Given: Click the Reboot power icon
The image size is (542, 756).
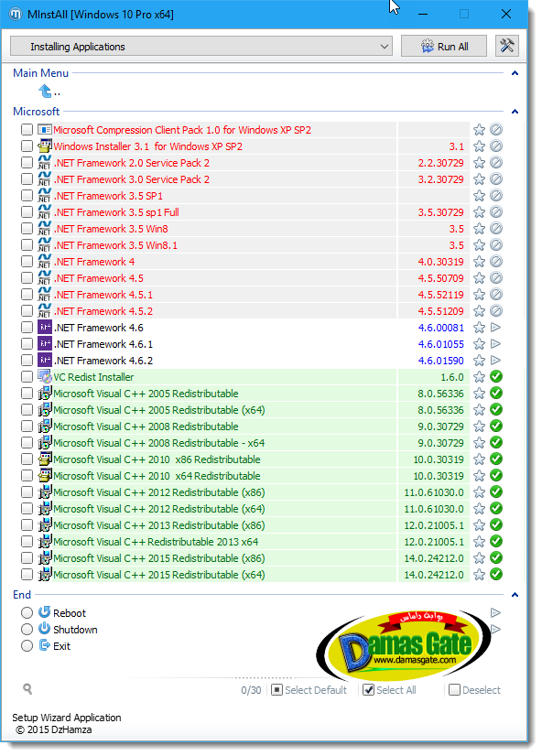Looking at the screenshot, I should [44, 612].
